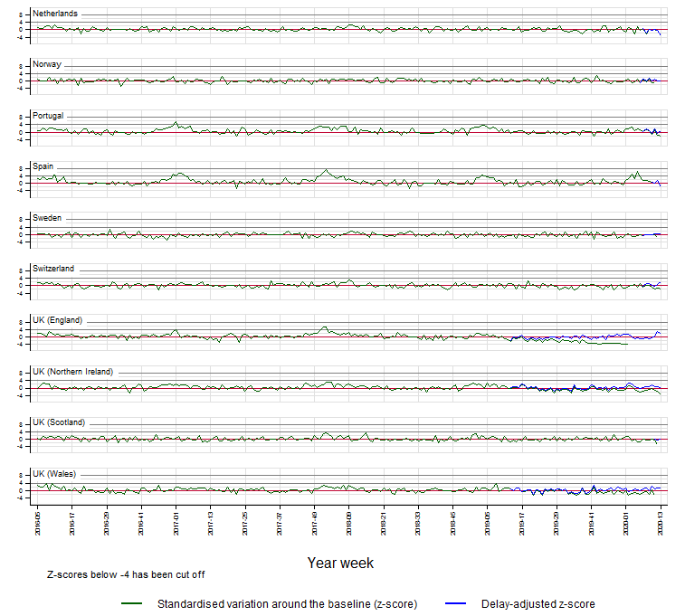Click the 'Year week' axis title
This screenshot has width=685, height=616.
(x=340, y=563)
